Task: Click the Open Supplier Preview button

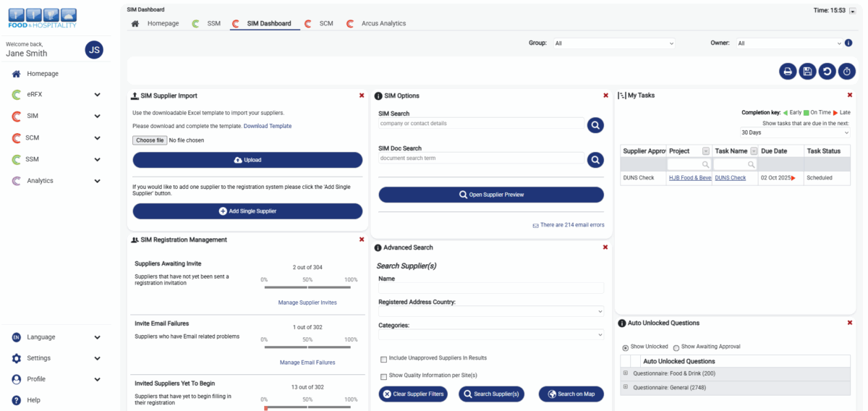Action: point(491,195)
